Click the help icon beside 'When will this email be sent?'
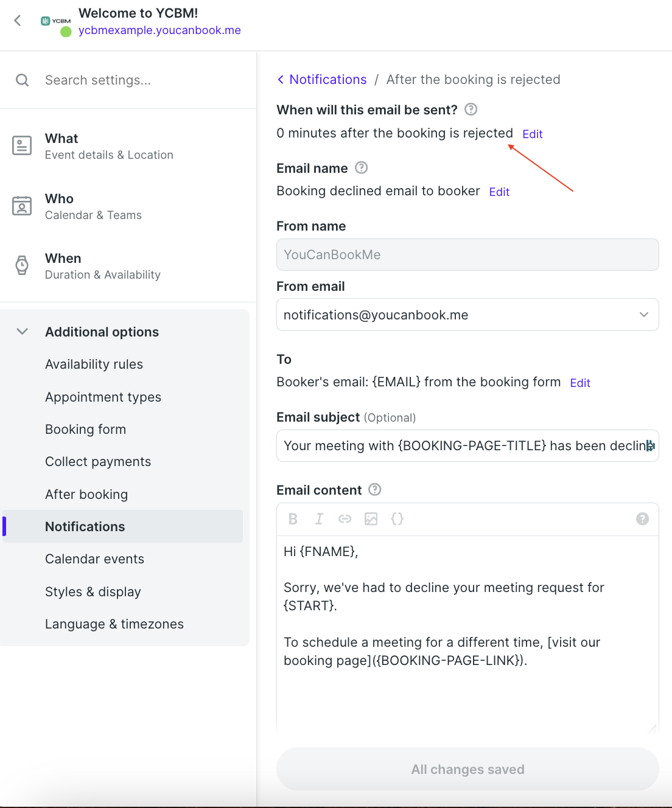Viewport: 672px width, 808px height. coord(471,110)
